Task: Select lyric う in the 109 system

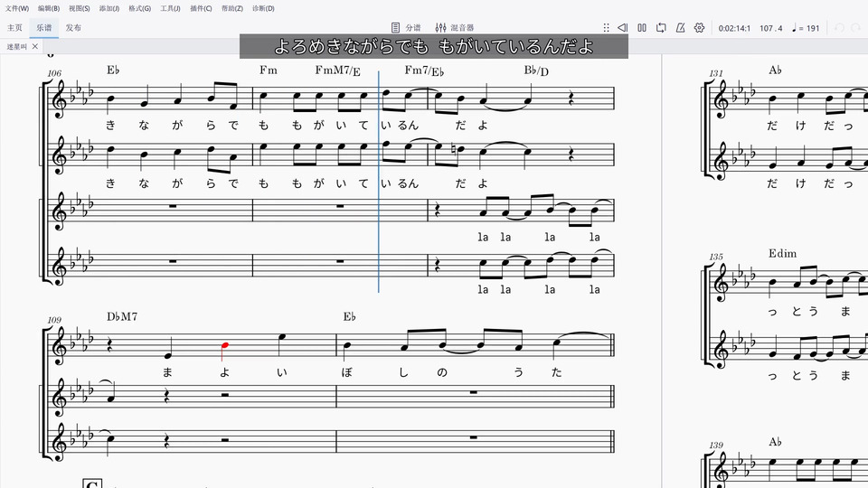Action: click(x=518, y=372)
